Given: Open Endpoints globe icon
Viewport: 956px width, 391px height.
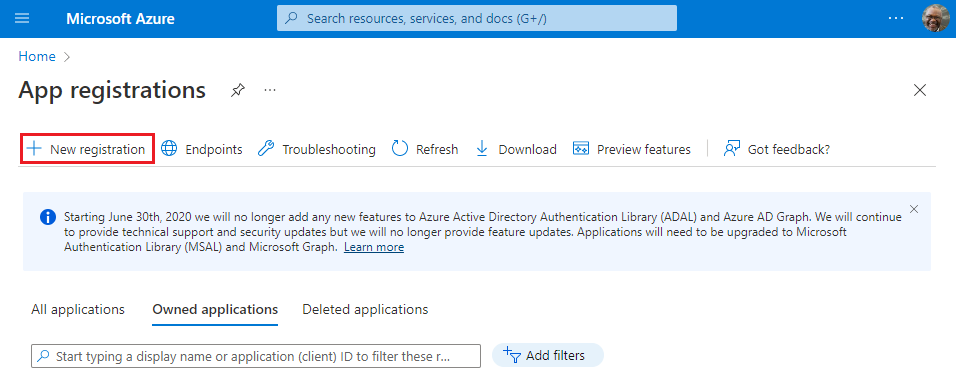Looking at the screenshot, I should click(x=168, y=149).
